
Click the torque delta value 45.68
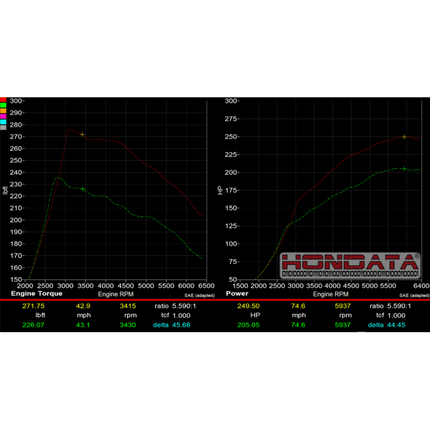[181, 325]
